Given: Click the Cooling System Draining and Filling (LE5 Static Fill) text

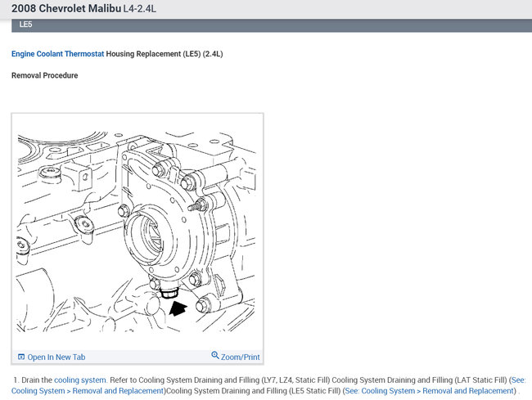Looking at the screenshot, I should point(254,391).
